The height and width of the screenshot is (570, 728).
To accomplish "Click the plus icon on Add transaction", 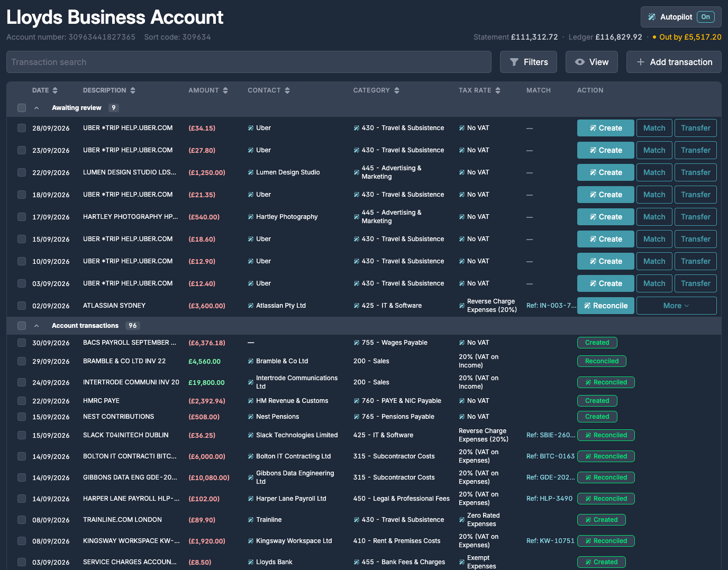I will (641, 62).
